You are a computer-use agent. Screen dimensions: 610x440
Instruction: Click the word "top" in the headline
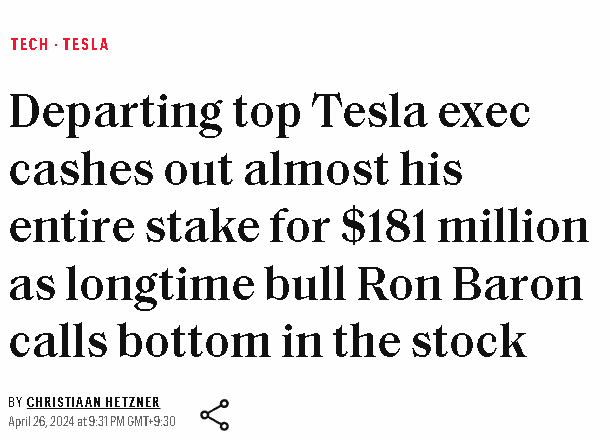click(267, 115)
